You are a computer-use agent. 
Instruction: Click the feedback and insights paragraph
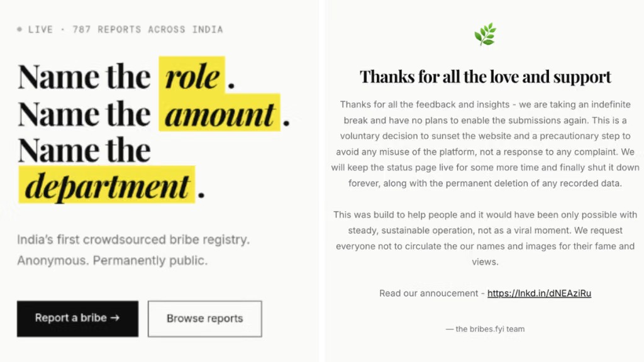(485, 144)
